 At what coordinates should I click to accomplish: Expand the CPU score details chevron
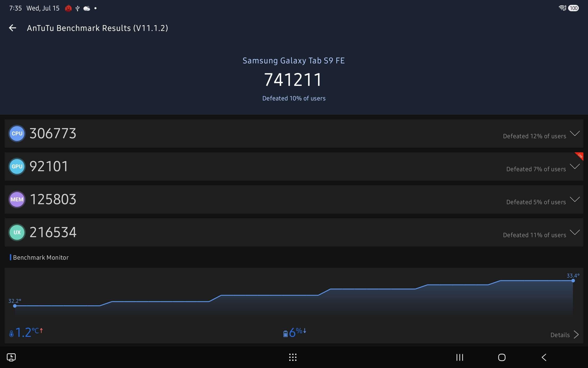575,133
